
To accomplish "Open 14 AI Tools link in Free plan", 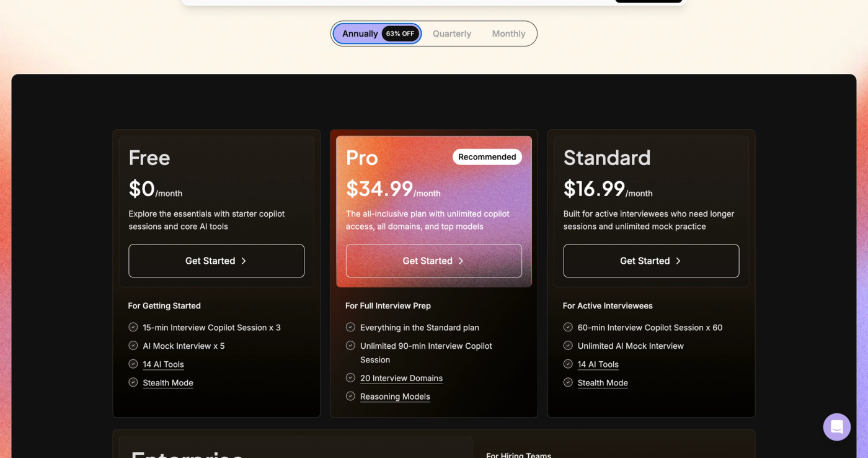I will coord(163,364).
